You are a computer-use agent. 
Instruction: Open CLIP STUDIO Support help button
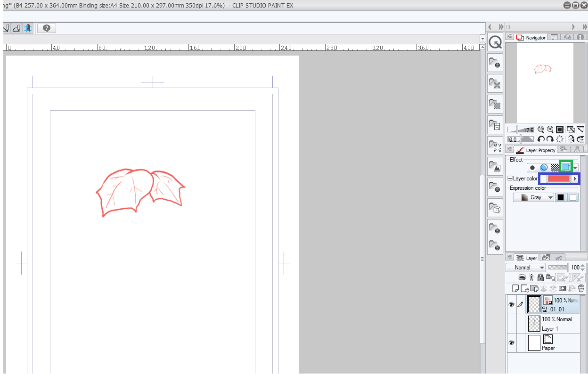point(47,28)
